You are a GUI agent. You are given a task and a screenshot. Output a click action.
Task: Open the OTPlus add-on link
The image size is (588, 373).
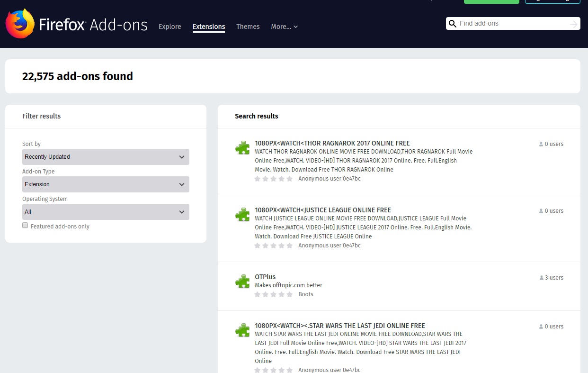tap(265, 277)
